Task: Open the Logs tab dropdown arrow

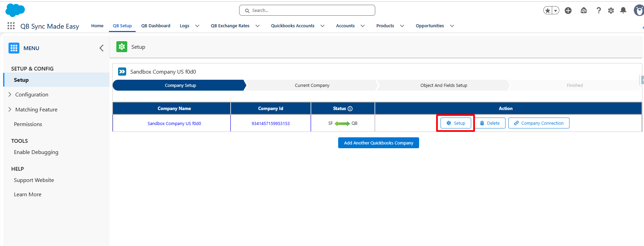Action: coord(197,26)
